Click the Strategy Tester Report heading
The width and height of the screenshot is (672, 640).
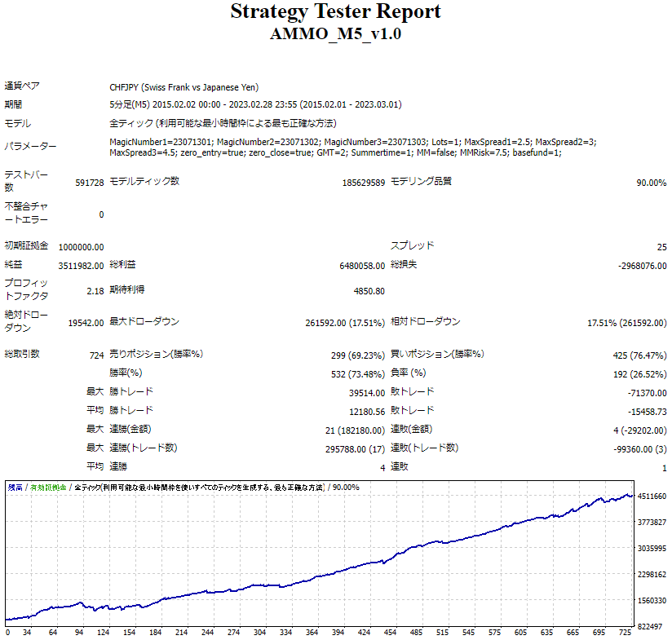point(335,11)
